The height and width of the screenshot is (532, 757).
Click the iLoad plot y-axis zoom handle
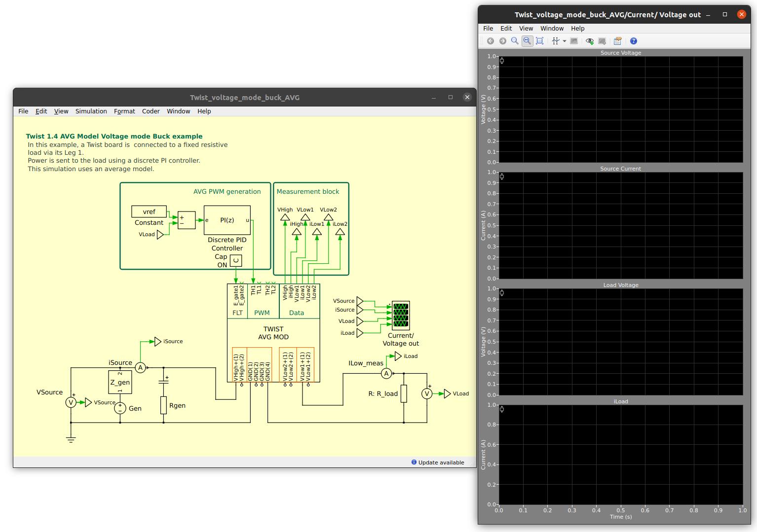click(x=502, y=409)
